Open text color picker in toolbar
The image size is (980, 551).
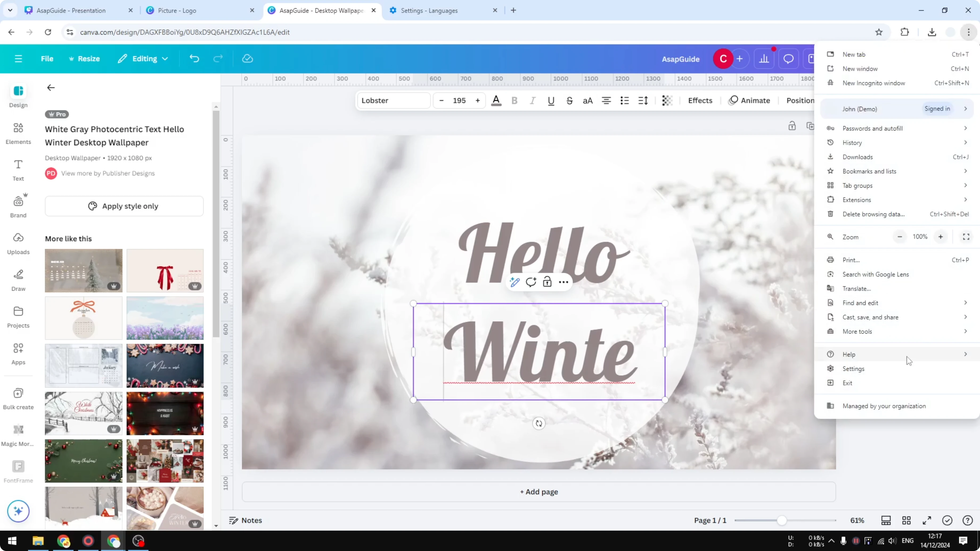[496, 100]
